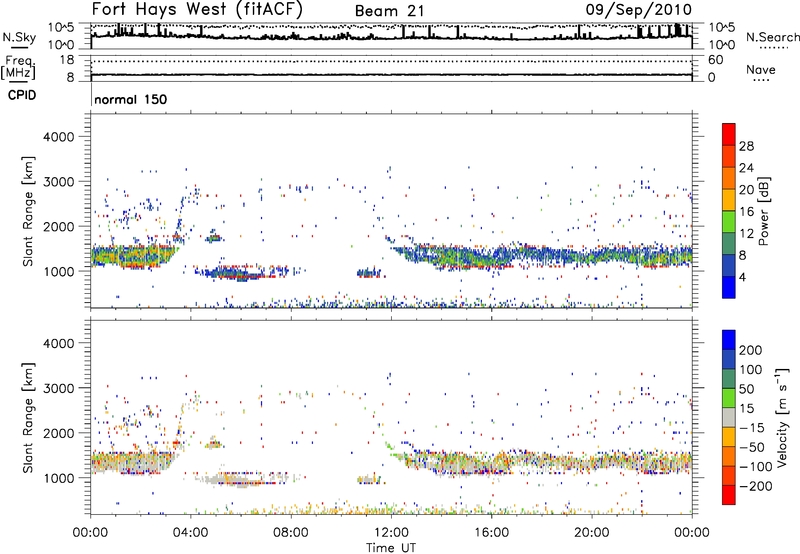Click the "2000" tick on power panel
The width and height of the screenshot is (800, 554).
(59, 226)
